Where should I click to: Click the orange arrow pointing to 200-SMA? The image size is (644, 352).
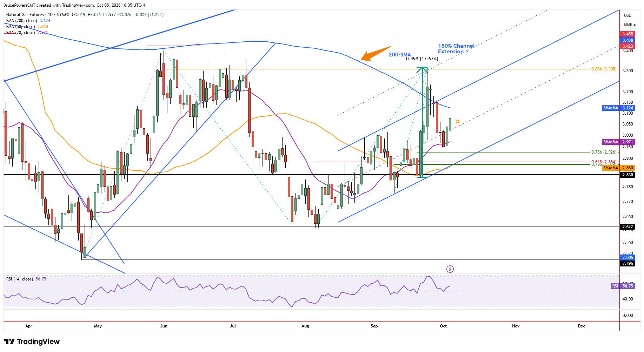376,54
